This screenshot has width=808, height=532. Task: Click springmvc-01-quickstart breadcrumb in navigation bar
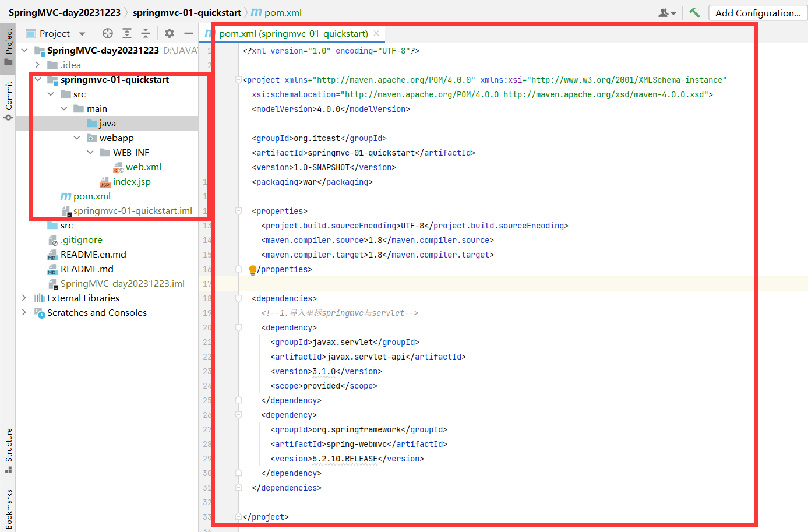point(187,12)
